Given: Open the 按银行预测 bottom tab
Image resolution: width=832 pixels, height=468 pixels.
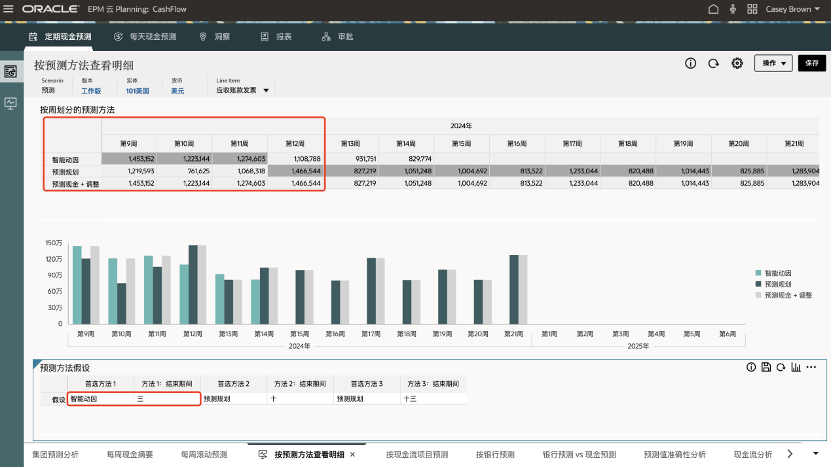Looking at the screenshot, I should point(494,454).
